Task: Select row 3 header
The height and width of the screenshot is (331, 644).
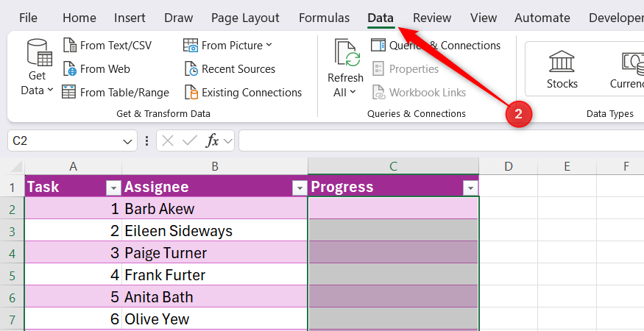Action: [x=12, y=231]
